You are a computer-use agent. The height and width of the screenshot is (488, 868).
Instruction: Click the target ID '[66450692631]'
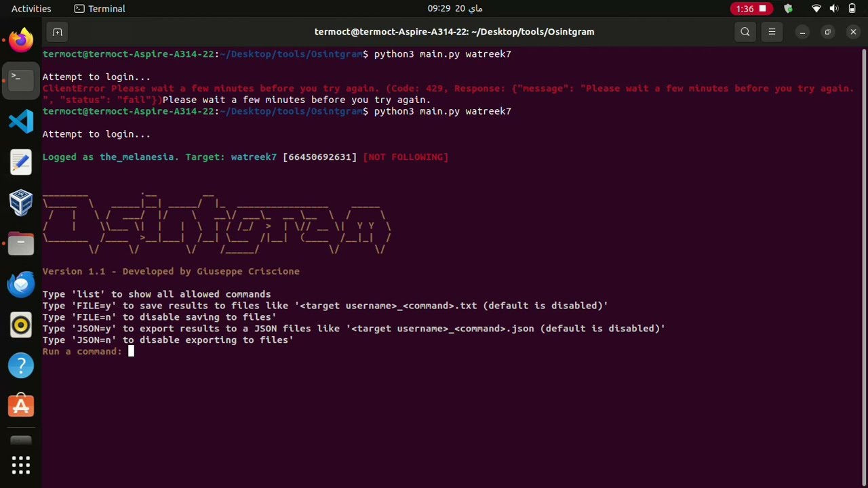pos(319,157)
